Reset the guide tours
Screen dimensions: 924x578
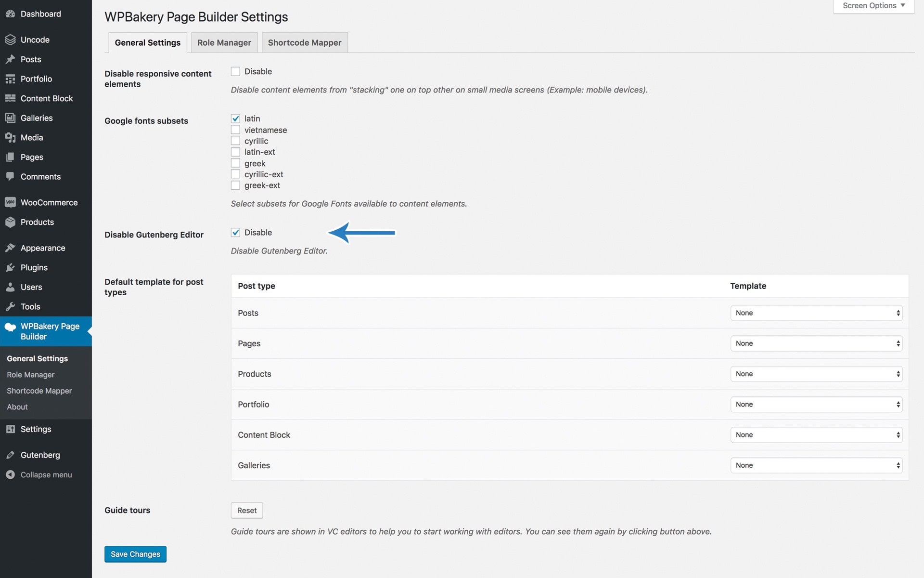246,510
